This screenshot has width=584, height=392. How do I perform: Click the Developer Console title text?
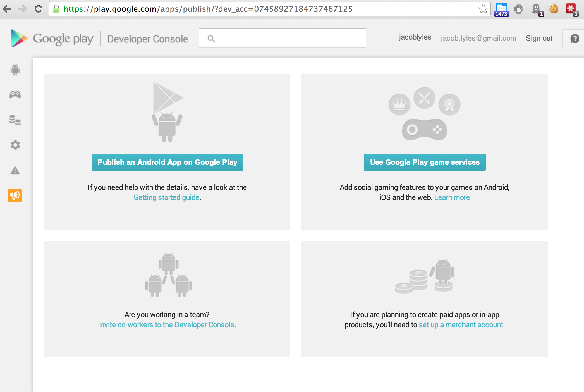(148, 39)
